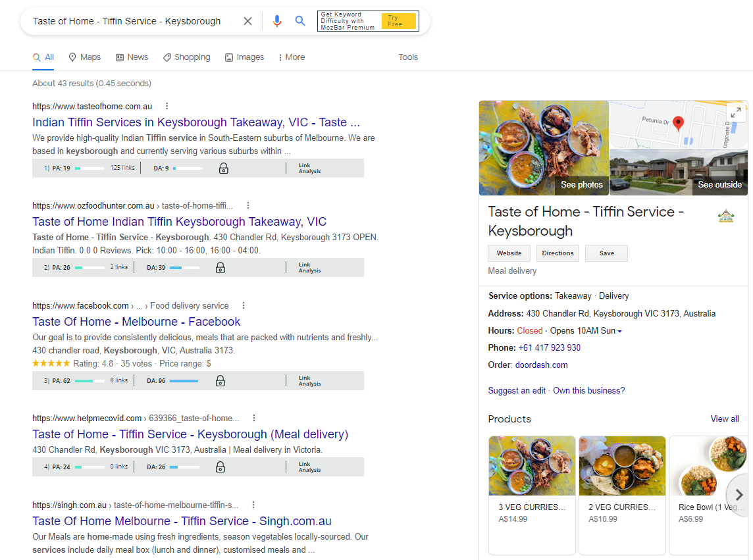753x560 pixels.
Task: Open Link Analysis for helpmecovid result
Action: pos(309,467)
